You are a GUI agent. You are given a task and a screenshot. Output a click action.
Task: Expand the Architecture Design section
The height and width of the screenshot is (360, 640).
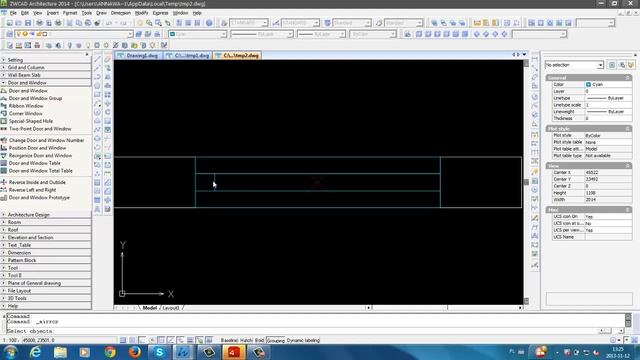click(45, 215)
